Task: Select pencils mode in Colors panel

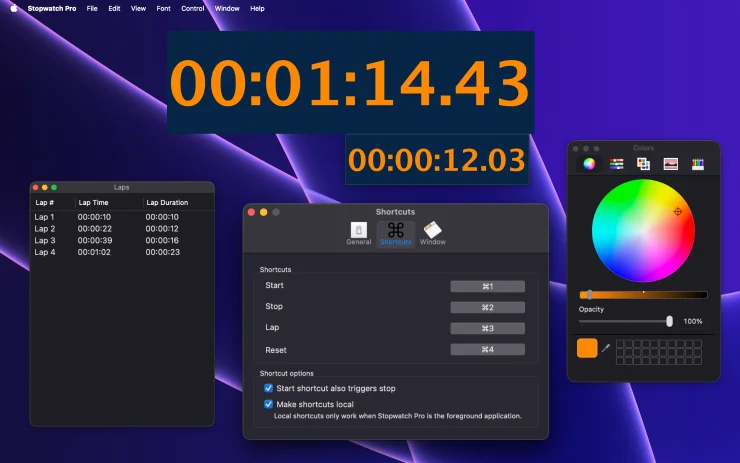Action: pos(698,164)
